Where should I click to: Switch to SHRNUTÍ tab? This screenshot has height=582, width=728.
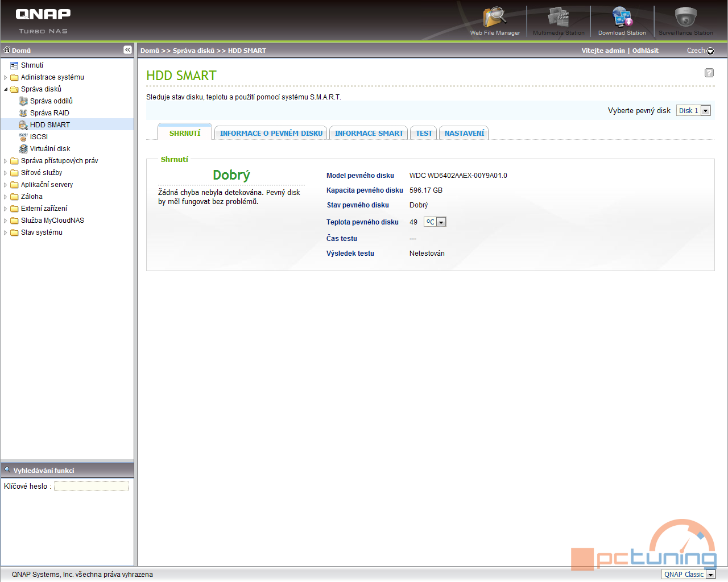(x=185, y=132)
